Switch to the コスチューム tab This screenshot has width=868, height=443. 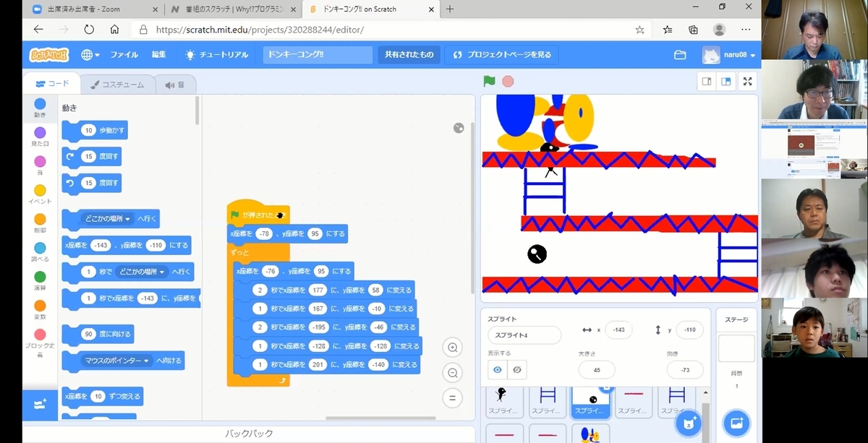tap(117, 85)
